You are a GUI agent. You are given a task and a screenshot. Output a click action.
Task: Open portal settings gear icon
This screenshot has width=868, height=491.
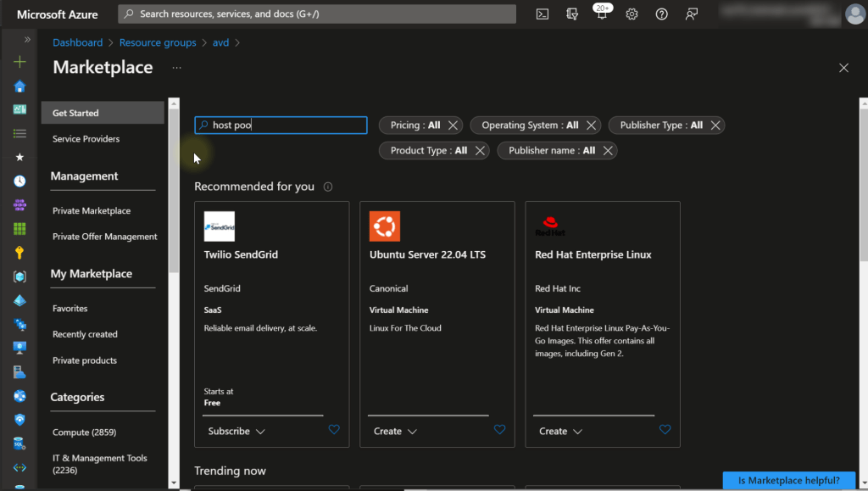[632, 14]
